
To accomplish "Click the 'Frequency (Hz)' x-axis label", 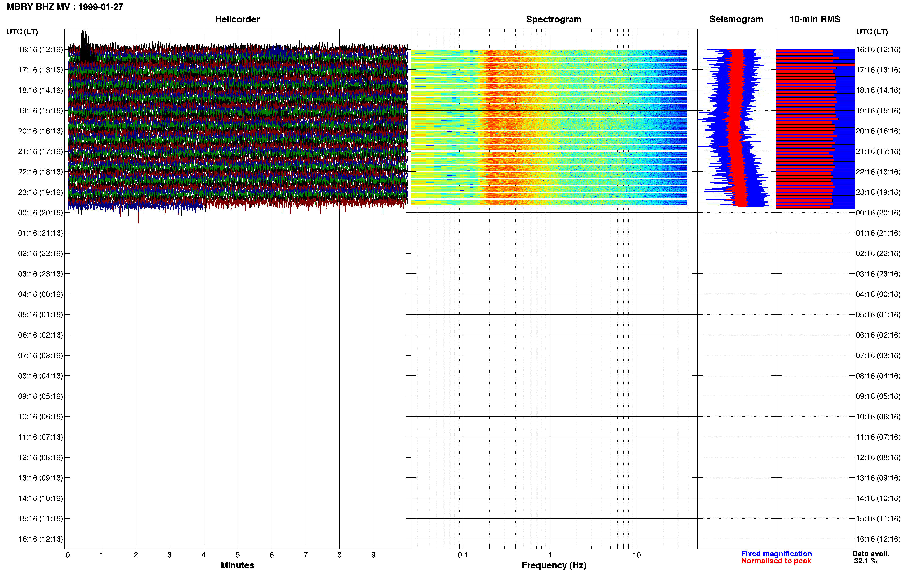I will tap(554, 565).
